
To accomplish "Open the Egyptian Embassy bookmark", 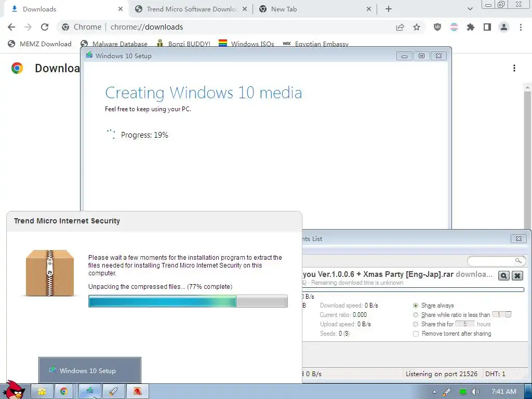I will click(315, 44).
